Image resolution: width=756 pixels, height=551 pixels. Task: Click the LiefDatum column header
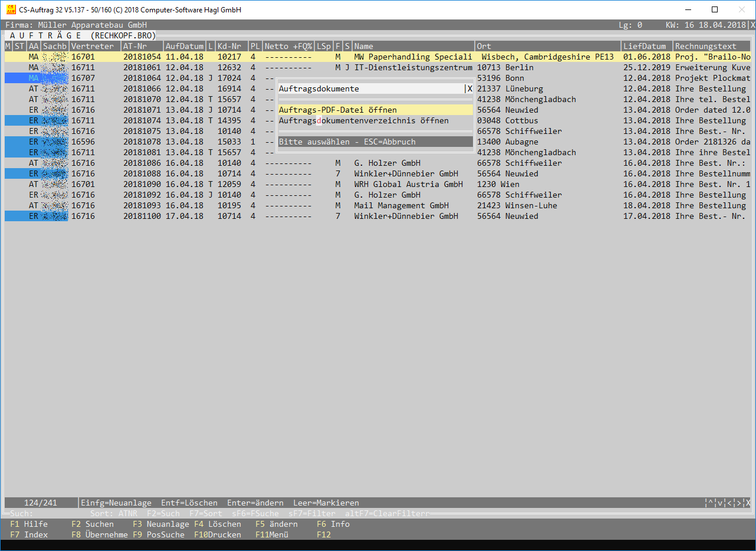click(645, 46)
